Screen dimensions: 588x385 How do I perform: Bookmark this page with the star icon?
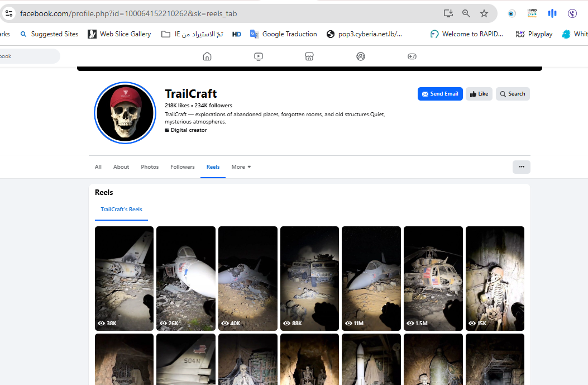pos(484,13)
